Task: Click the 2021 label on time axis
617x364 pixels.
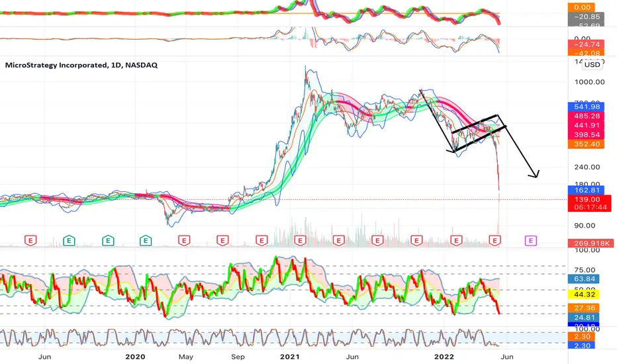Action: point(289,357)
